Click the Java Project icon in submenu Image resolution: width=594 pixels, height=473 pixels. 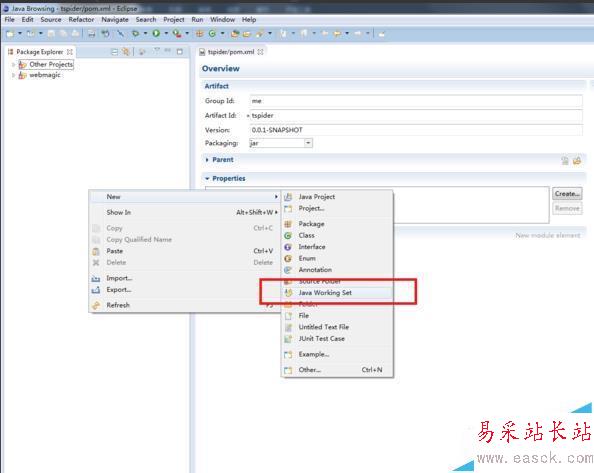point(288,197)
